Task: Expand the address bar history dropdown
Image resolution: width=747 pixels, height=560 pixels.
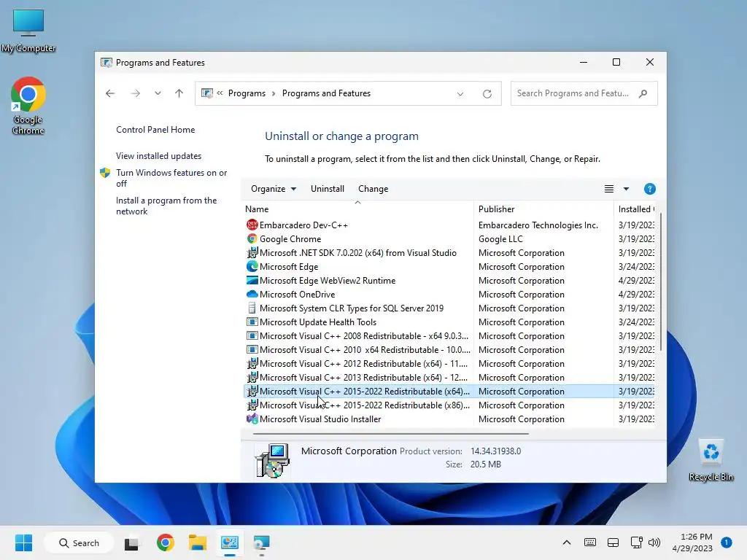Action: click(x=460, y=94)
